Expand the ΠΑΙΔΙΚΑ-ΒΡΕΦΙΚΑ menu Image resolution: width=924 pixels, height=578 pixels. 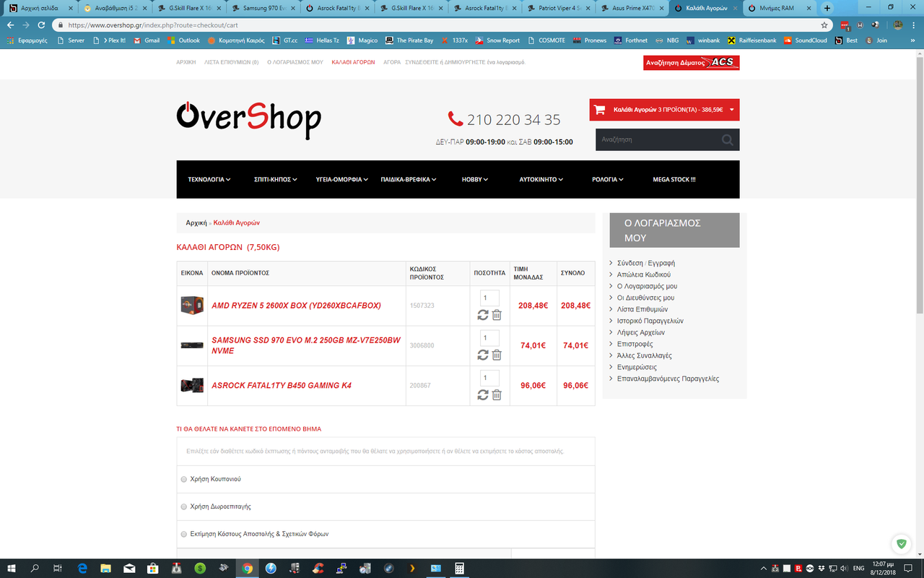409,179
